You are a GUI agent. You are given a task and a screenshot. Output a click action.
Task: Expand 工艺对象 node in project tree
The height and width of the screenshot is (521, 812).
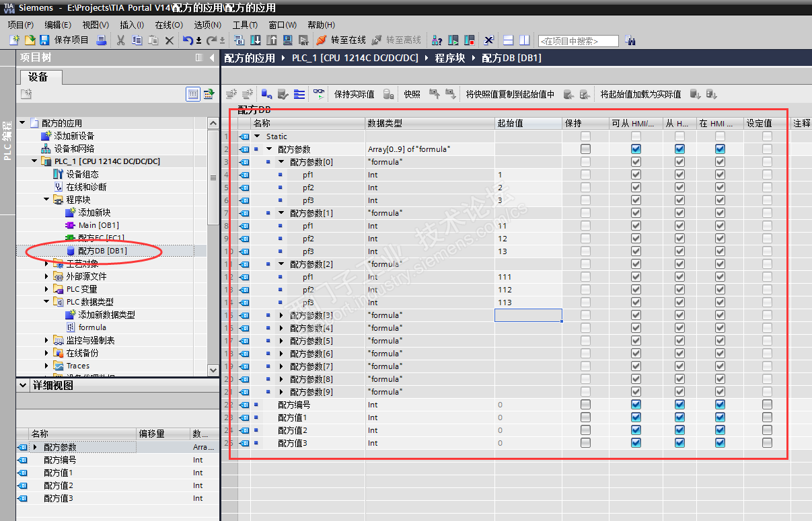[x=46, y=264]
